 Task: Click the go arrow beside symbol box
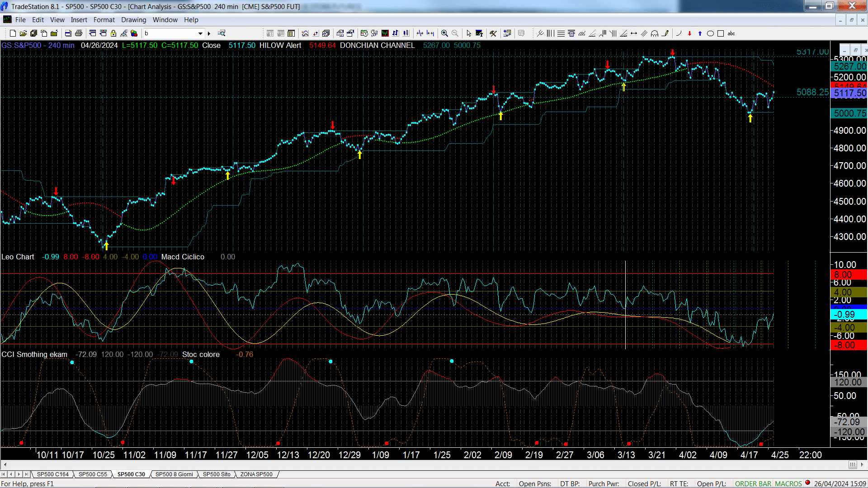[209, 33]
